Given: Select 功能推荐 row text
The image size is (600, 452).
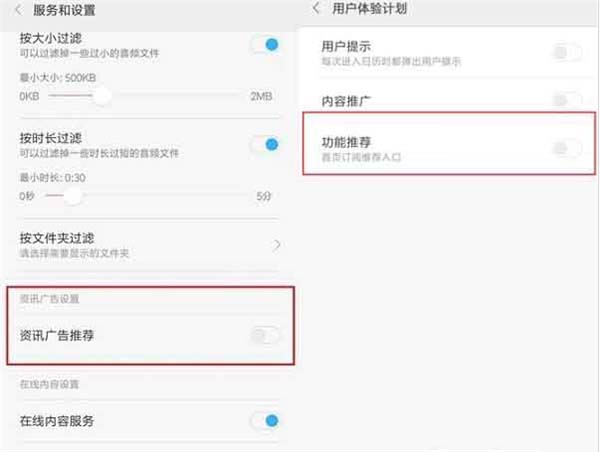Looking at the screenshot, I should coord(362,149).
